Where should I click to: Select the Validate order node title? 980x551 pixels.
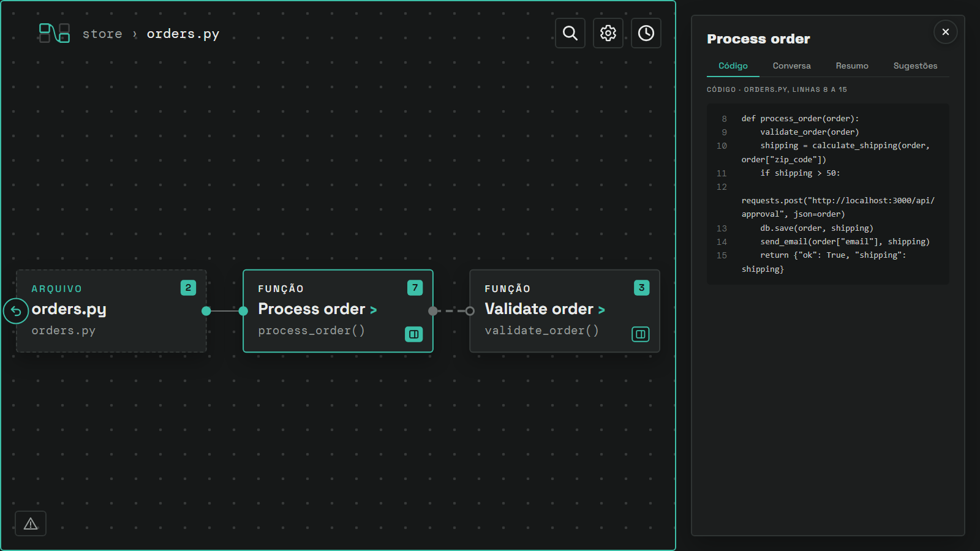point(539,309)
